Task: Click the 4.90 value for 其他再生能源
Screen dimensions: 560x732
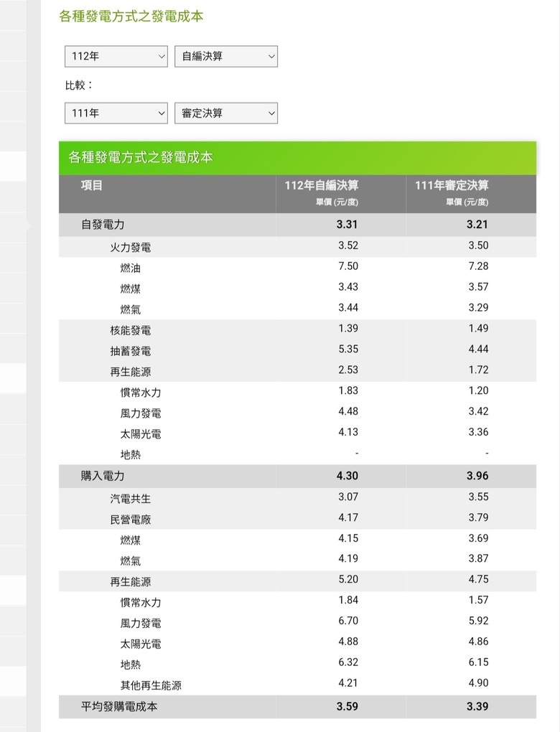Action: [479, 683]
